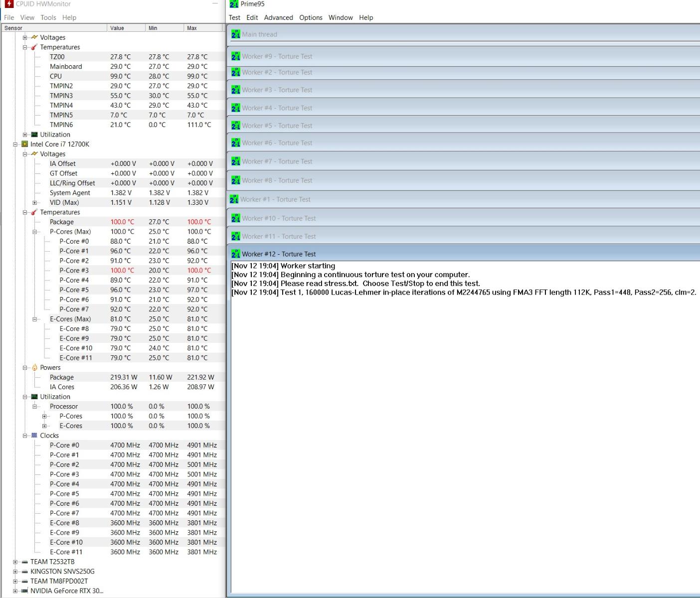This screenshot has height=598, width=700.
Task: Click the 'Please read stress.txt' log line
Action: (x=355, y=284)
